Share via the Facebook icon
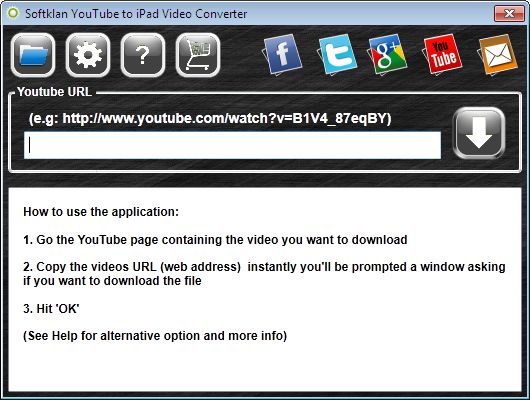Viewport: 530px width, 400px height. click(282, 54)
